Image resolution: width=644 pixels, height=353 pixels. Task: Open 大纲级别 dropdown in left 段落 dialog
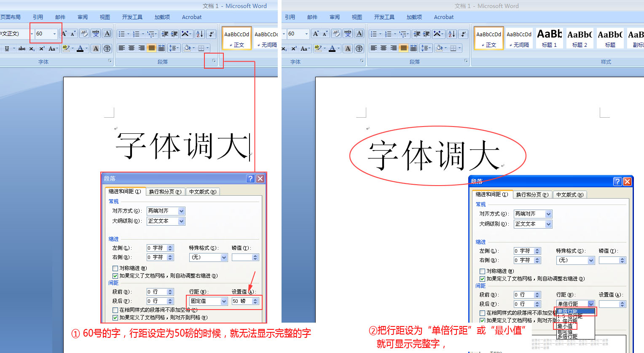point(182,221)
